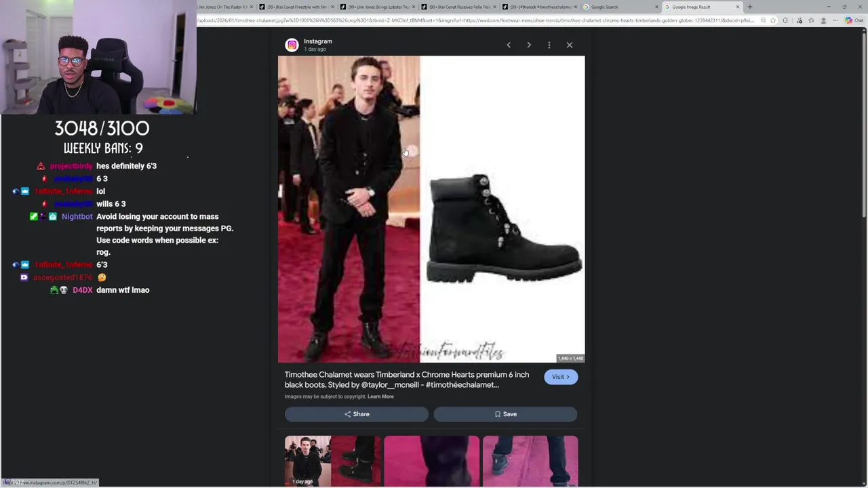The image size is (868, 488).
Task: Open the Instagram source name link
Action: [x=318, y=41]
